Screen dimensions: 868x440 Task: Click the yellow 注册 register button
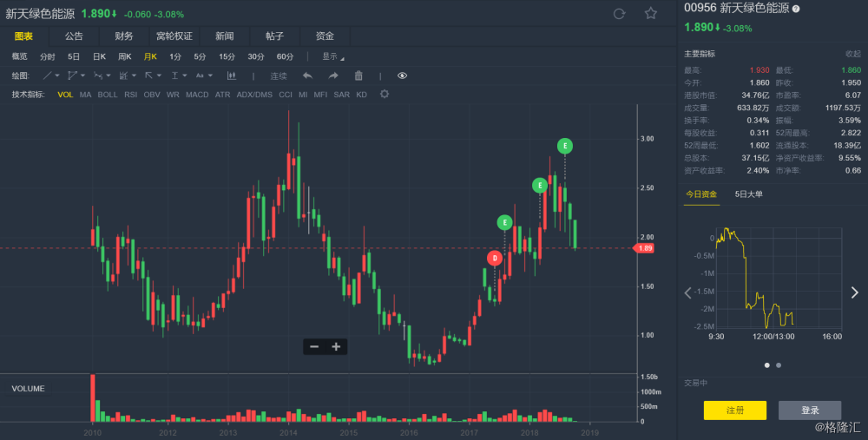click(x=735, y=410)
